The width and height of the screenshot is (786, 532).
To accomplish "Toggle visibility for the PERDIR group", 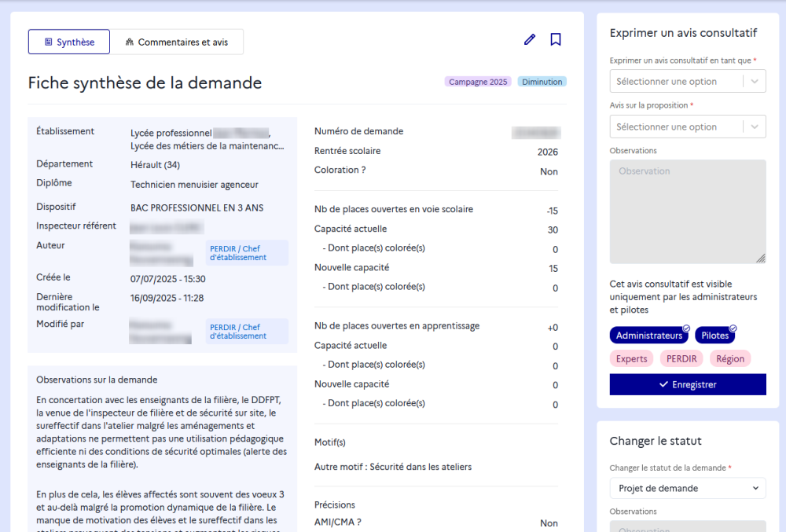I will click(681, 358).
